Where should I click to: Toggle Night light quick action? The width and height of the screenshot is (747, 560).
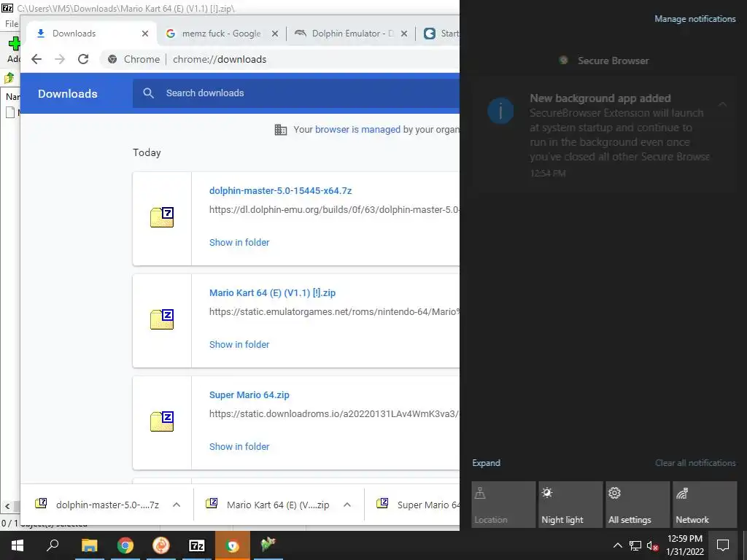click(570, 505)
